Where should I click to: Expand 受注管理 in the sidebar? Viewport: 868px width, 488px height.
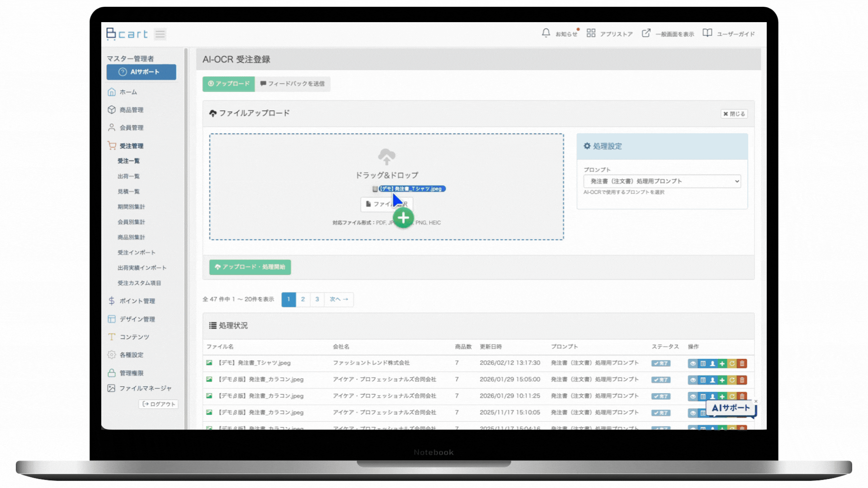[x=131, y=146]
